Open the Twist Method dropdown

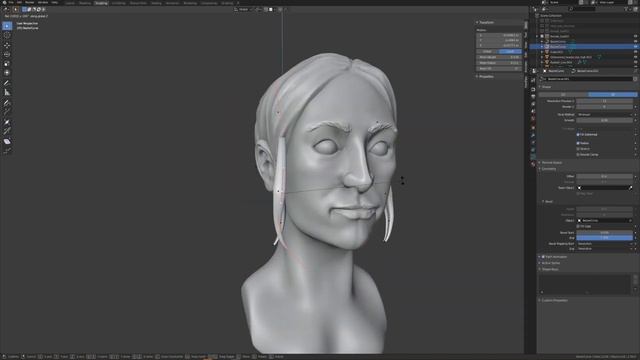604,115
